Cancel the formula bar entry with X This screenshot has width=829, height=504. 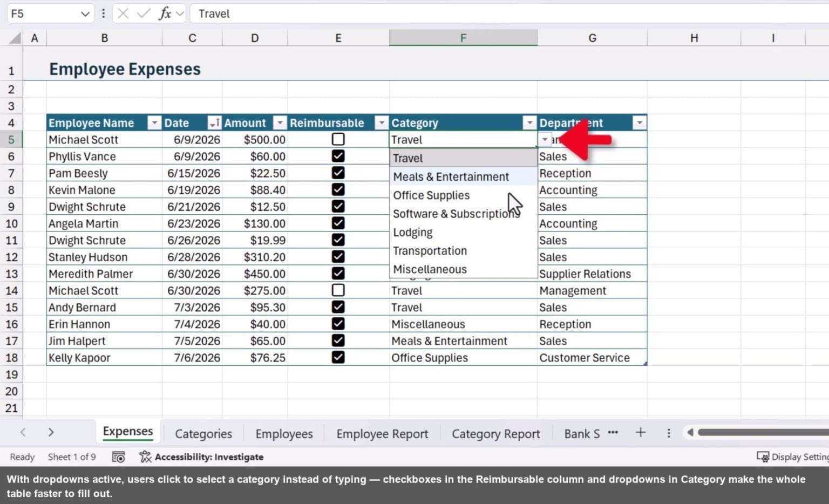click(x=123, y=13)
